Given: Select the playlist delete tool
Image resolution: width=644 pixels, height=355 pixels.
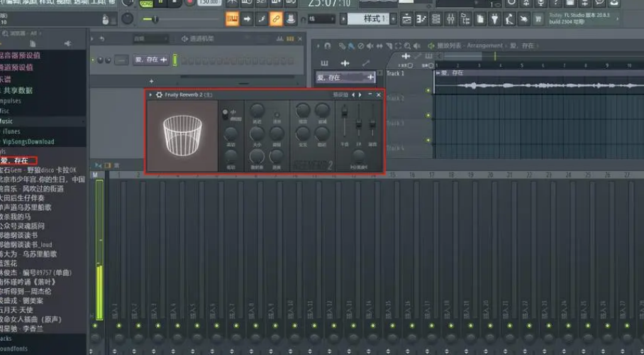Looking at the screenshot, I should click(360, 45).
